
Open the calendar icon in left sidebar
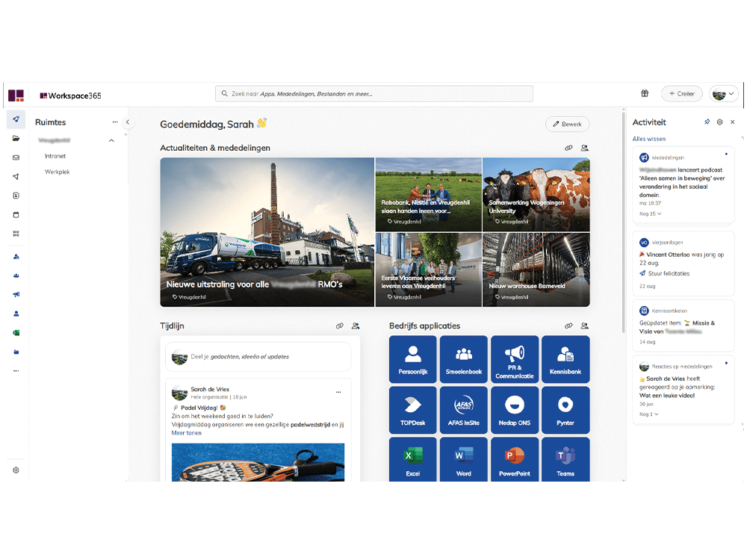(16, 214)
